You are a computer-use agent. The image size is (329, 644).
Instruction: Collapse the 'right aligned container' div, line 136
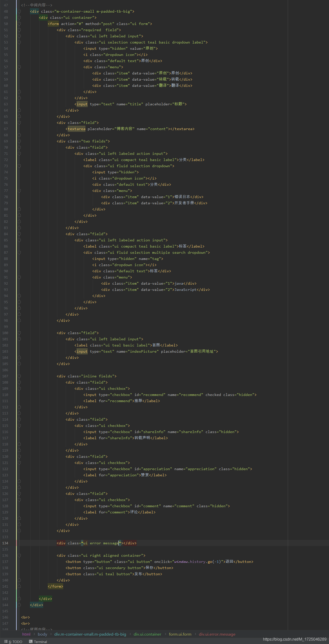(19, 555)
